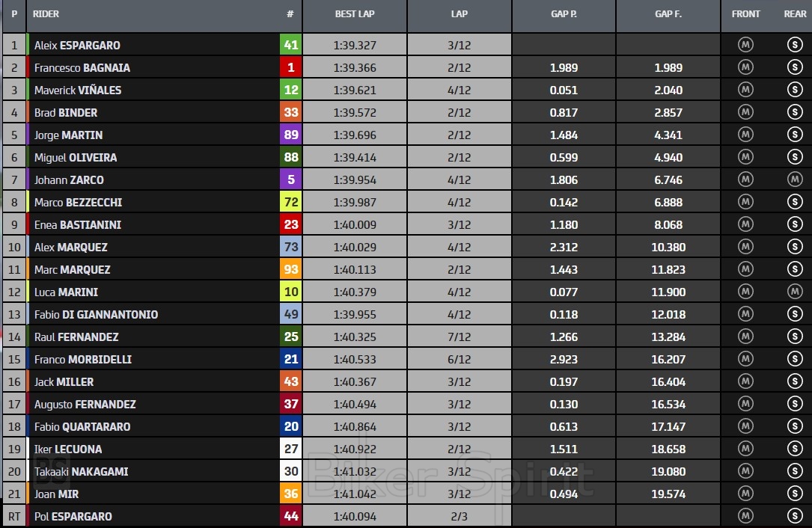Viewport: 812px width, 528px height.
Task: Click Johann Zarco's rear tyre M icon
Action: tap(795, 179)
